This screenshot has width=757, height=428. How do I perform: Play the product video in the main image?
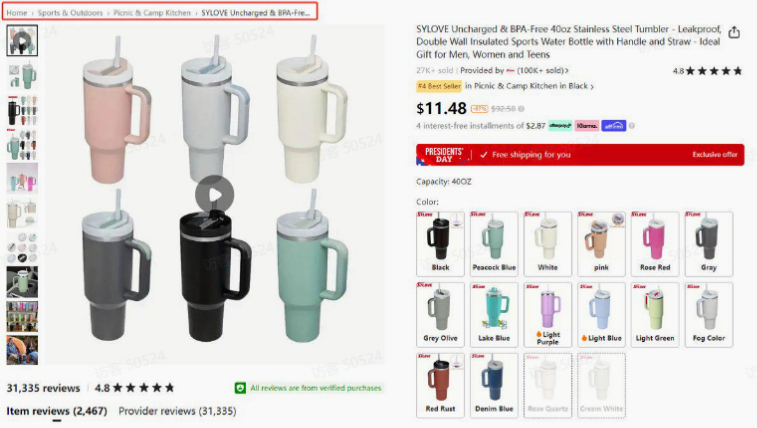pos(214,194)
